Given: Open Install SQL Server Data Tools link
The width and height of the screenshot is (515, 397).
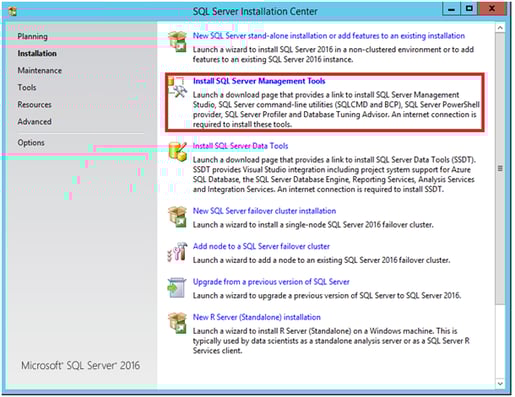Looking at the screenshot, I should coord(240,146).
